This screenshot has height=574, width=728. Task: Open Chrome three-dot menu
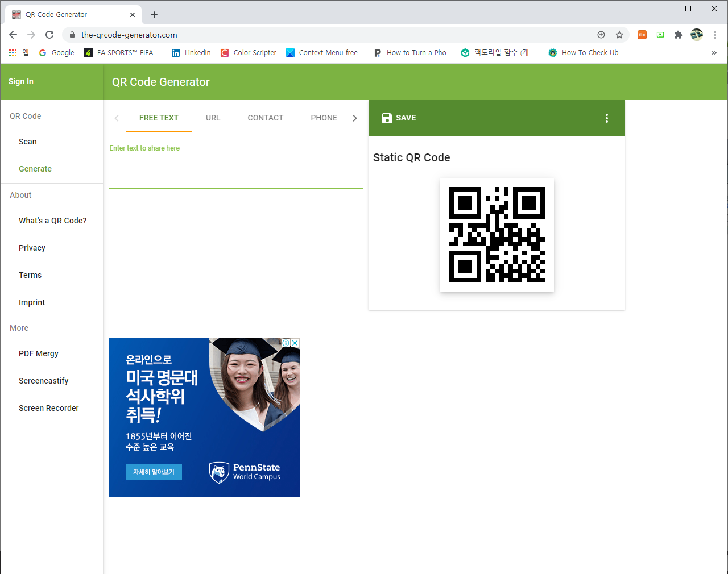(x=715, y=35)
